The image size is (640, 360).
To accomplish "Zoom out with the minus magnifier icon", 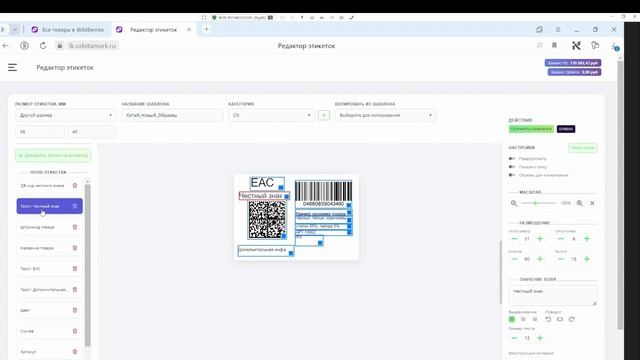I will click(514, 203).
